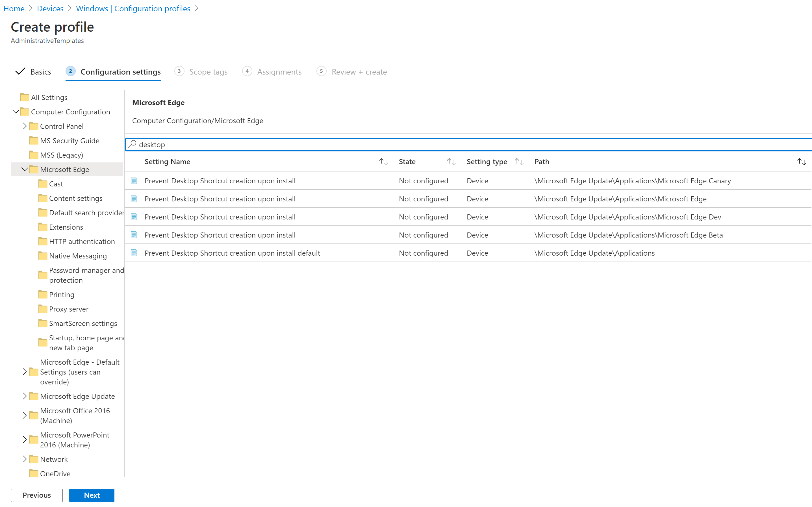Click the document icon for the Edge Beta setting
This screenshot has height=507, width=812.
[134, 235]
